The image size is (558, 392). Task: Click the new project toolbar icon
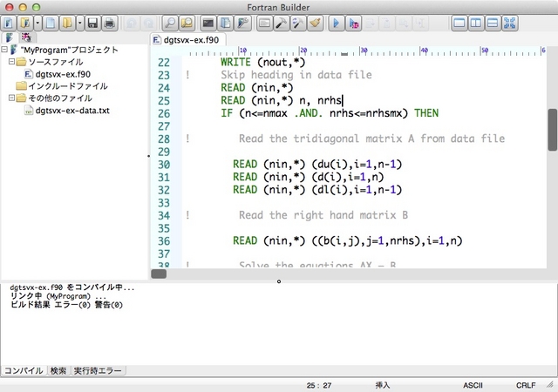tap(9, 24)
